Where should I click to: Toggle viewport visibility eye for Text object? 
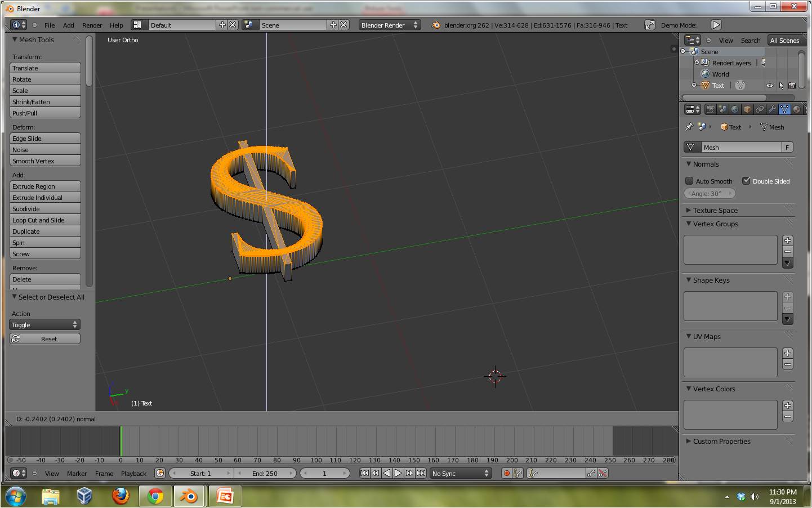pyautogui.click(x=769, y=86)
